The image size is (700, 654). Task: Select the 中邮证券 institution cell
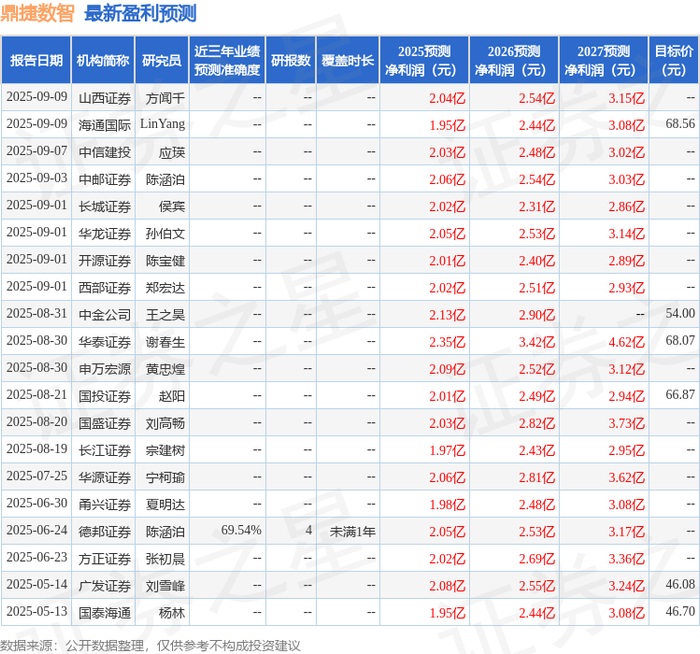pyautogui.click(x=104, y=179)
